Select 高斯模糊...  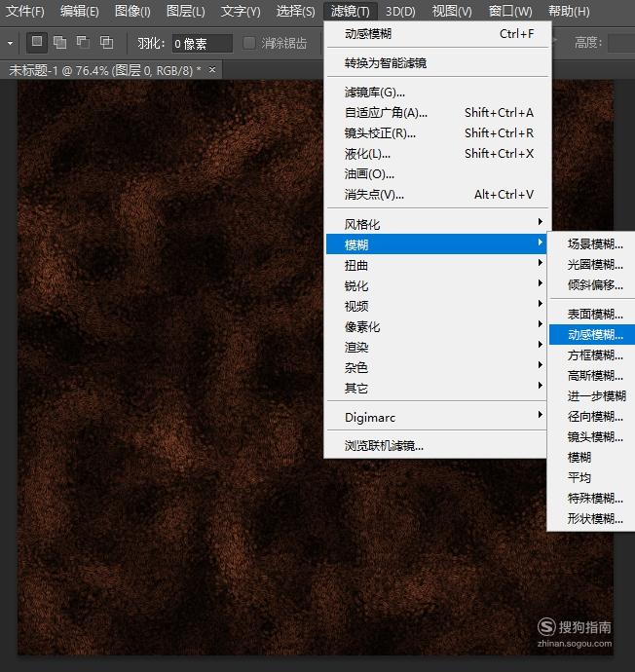point(592,376)
